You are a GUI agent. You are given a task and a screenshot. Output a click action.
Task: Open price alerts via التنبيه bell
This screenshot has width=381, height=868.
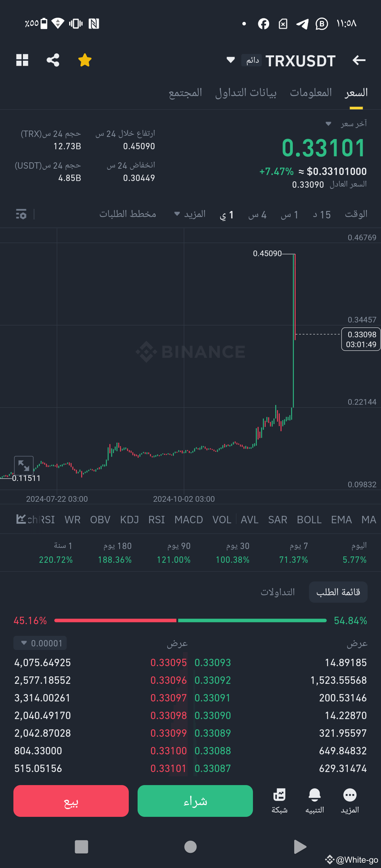(x=314, y=801)
